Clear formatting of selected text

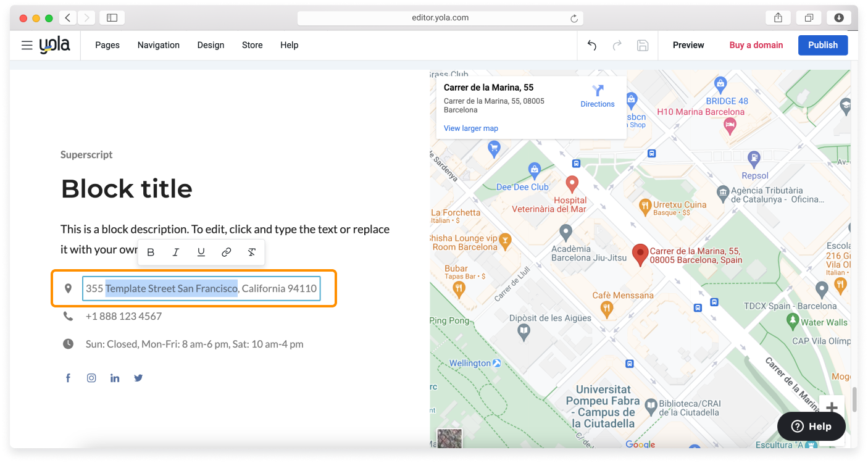click(252, 252)
